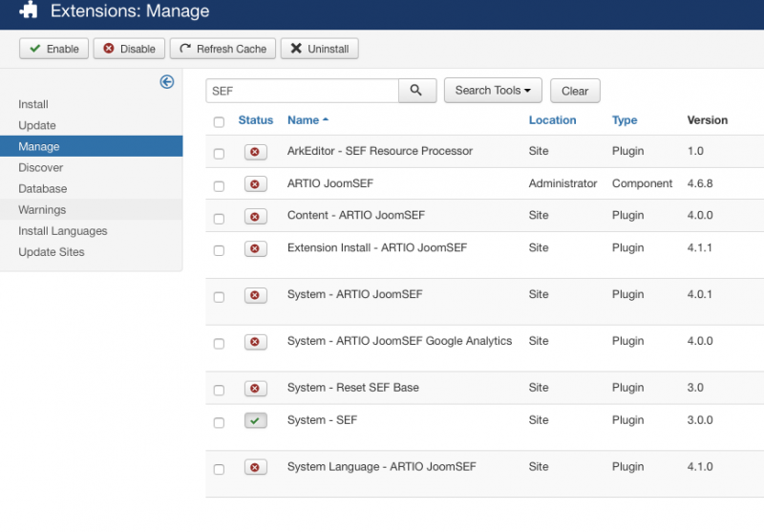Click the Administrator location cell
Image resolution: width=764 pixels, height=532 pixels.
[562, 183]
